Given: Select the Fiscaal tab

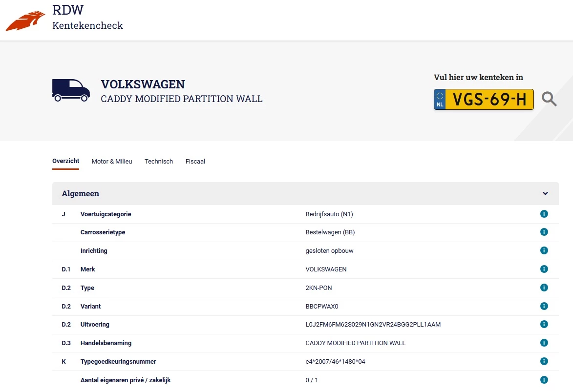Looking at the screenshot, I should (x=195, y=161).
